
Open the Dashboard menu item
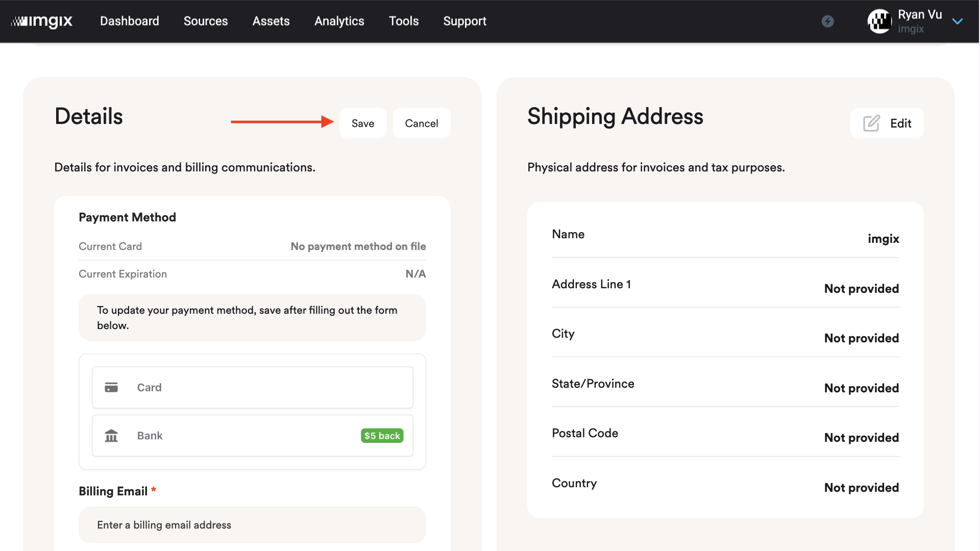point(129,21)
